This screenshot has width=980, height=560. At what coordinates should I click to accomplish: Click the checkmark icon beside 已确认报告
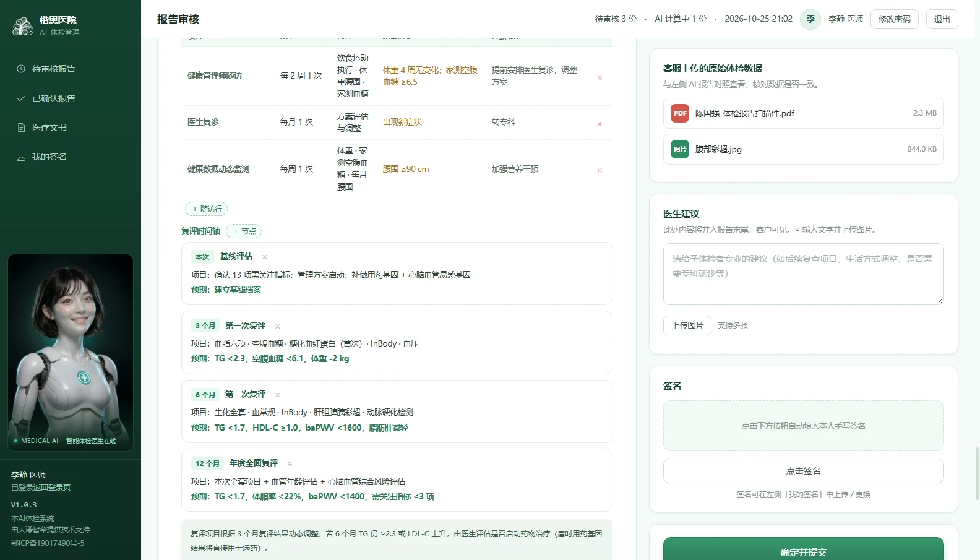click(x=21, y=98)
